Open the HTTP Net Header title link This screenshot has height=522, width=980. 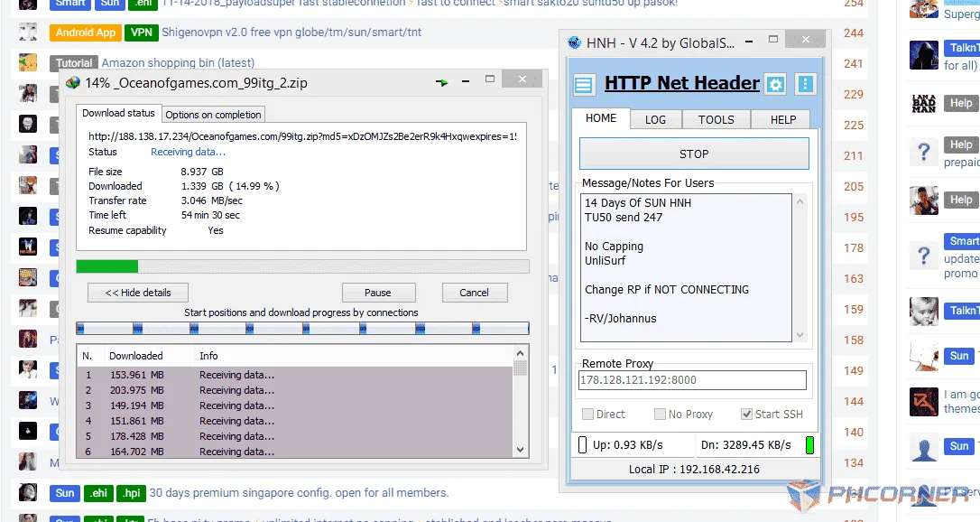coord(682,83)
